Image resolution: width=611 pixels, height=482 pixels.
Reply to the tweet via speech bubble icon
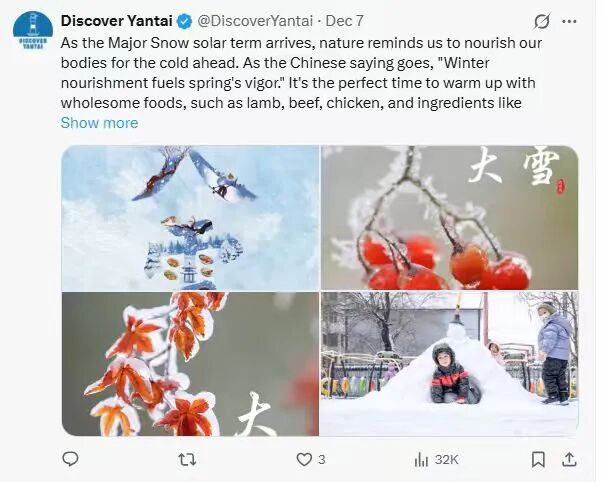point(70,459)
